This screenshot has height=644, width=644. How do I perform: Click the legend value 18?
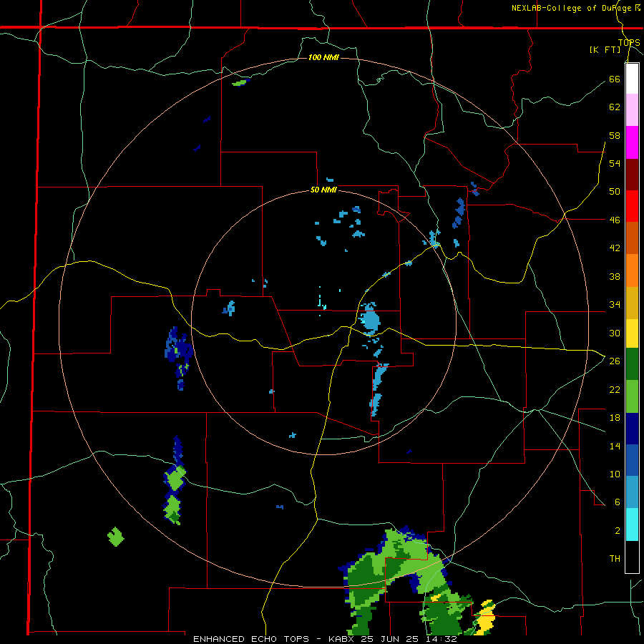point(615,418)
